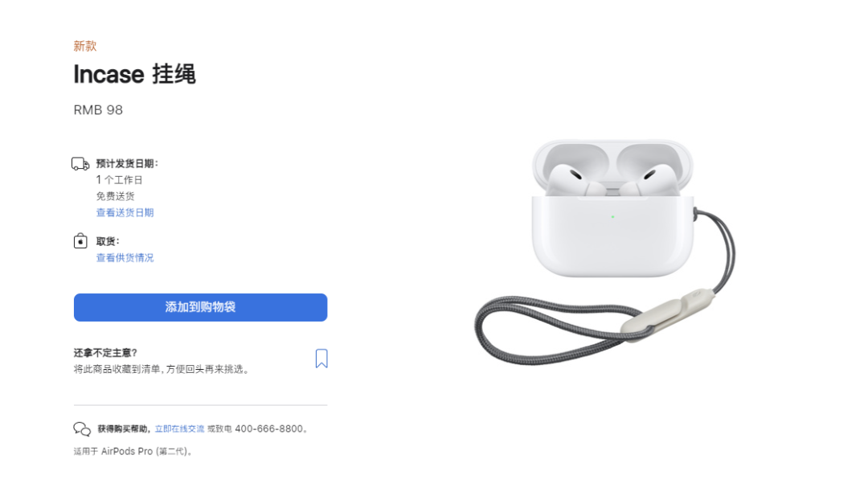Viewport: 868px width, 492px height.
Task: Open the 查看送货日期 link
Action: point(125,212)
